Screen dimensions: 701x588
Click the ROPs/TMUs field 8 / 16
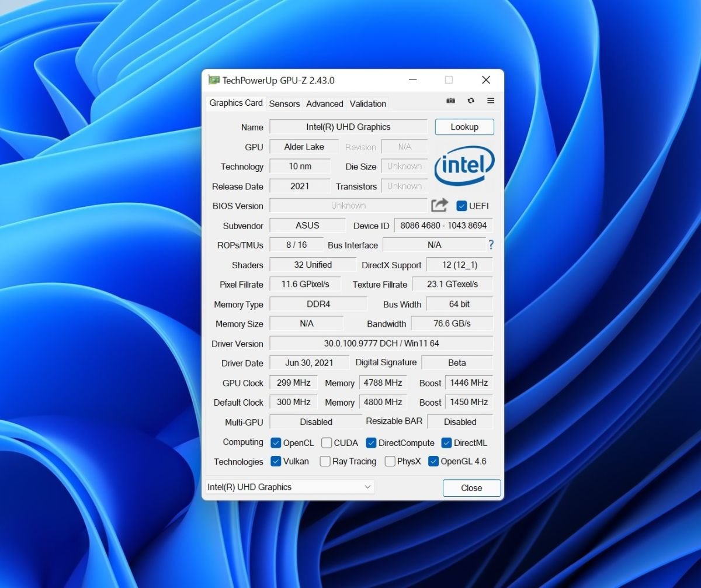pos(296,245)
